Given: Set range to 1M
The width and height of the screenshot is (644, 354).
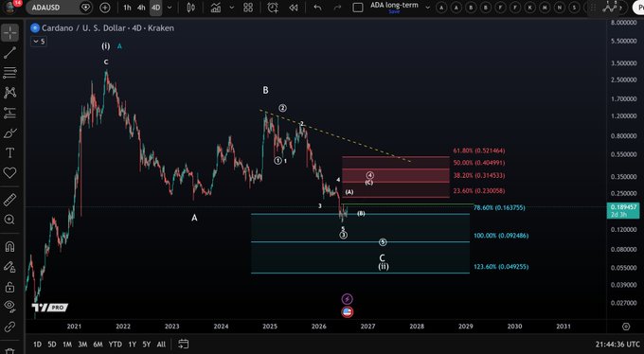Looking at the screenshot, I should (67, 345).
